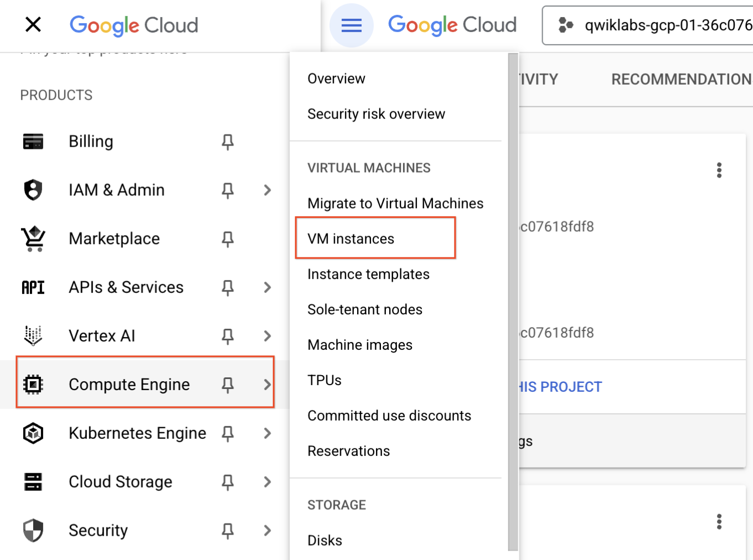Click the hamburger menu button
Image resolution: width=753 pixels, height=560 pixels.
(352, 25)
